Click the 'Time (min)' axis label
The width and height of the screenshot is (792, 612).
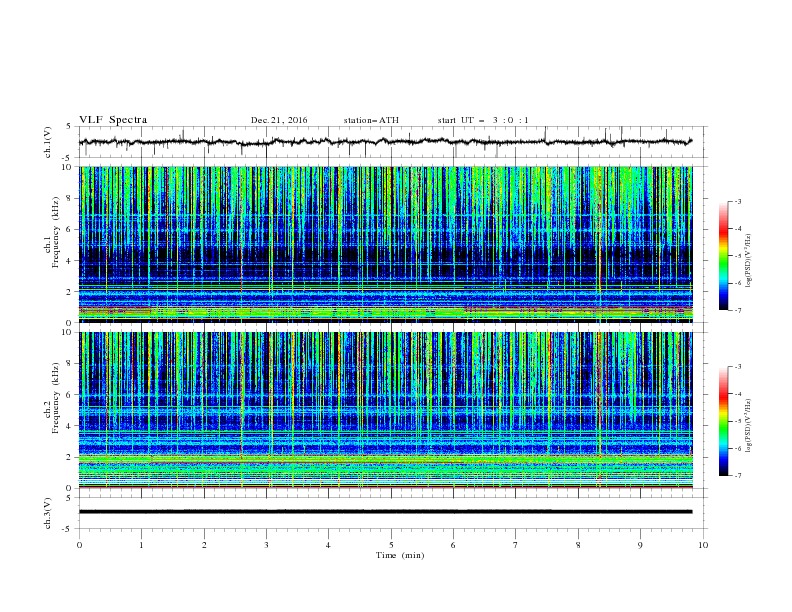coord(400,555)
